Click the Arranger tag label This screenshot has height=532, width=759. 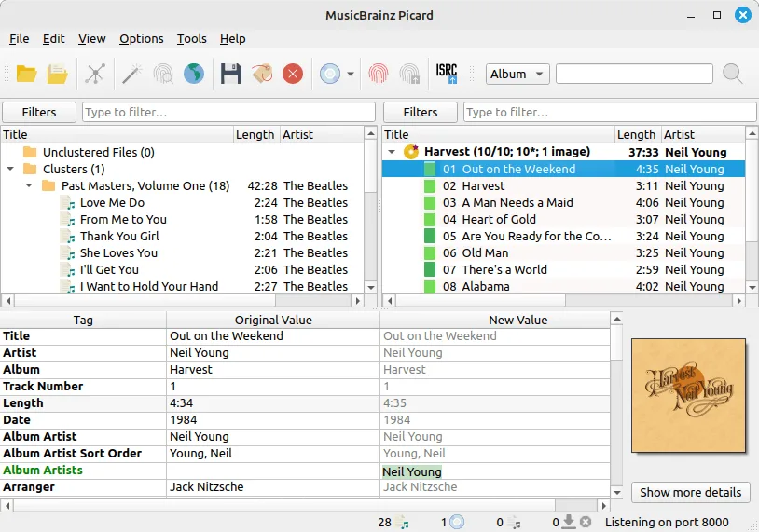point(29,487)
